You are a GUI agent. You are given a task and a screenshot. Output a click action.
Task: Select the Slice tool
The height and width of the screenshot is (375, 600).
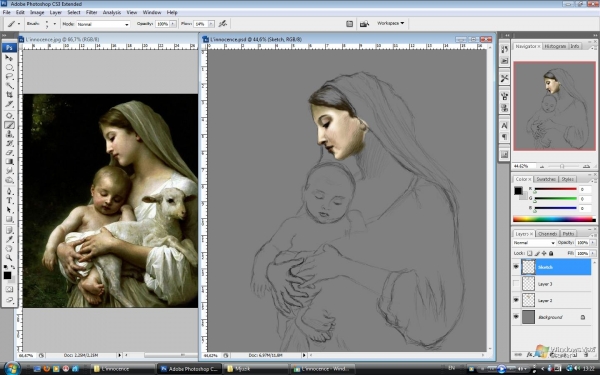pyautogui.click(x=9, y=104)
